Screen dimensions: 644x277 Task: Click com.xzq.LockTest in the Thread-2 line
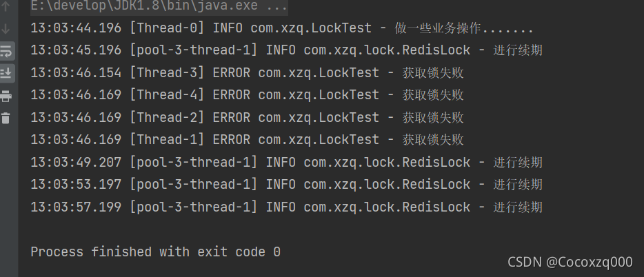tap(319, 117)
